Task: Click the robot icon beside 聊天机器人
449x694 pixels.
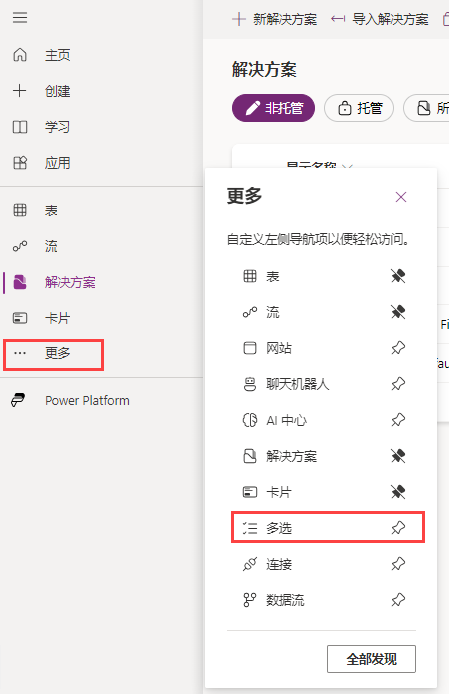Action: tap(250, 384)
